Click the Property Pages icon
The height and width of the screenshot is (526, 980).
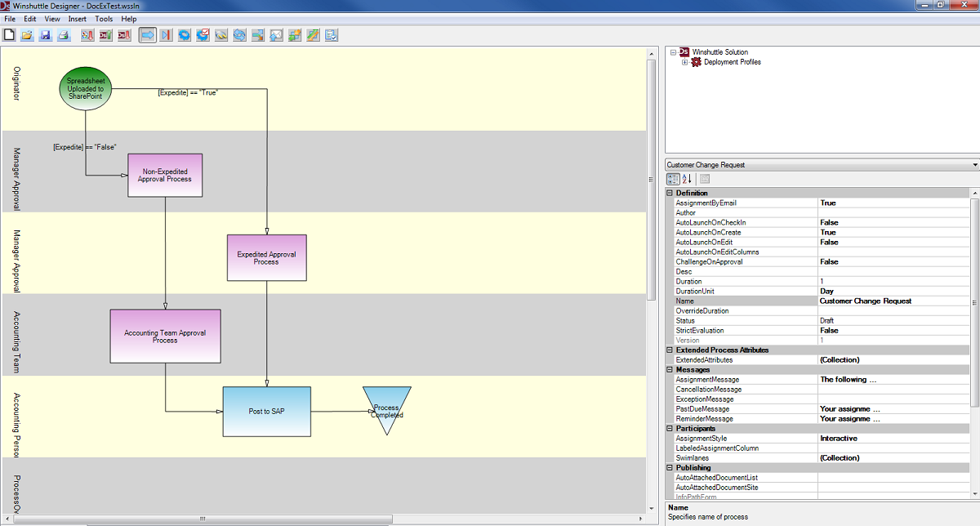tap(705, 179)
